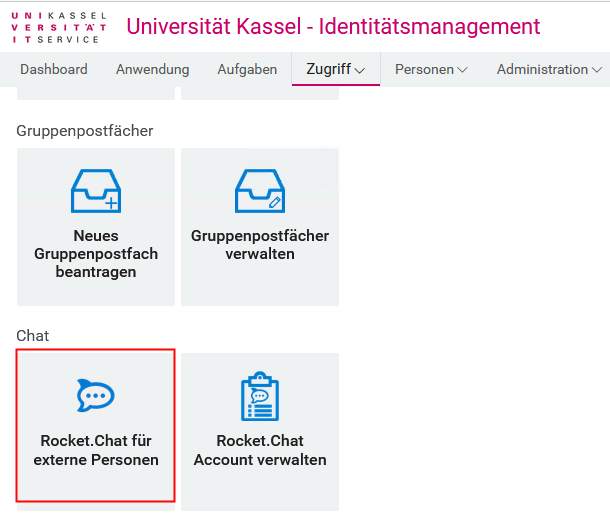Go to the Dashboard tab

coord(54,69)
